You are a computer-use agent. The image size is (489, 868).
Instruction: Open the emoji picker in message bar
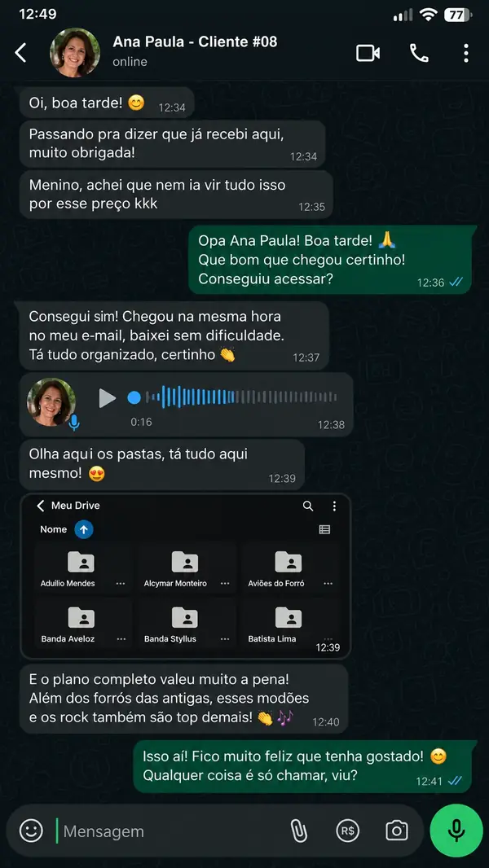tap(31, 831)
